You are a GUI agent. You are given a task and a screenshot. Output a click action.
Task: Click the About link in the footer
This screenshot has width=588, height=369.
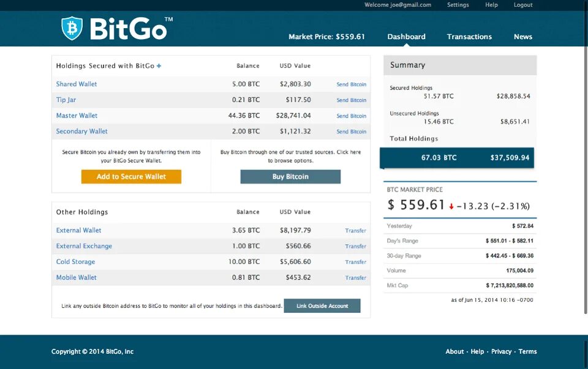[x=454, y=351]
